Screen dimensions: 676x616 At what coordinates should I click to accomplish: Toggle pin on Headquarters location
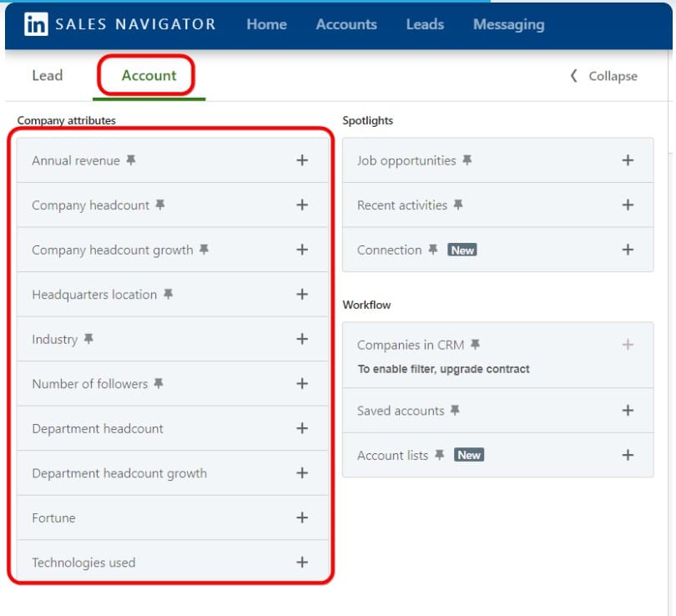point(168,294)
